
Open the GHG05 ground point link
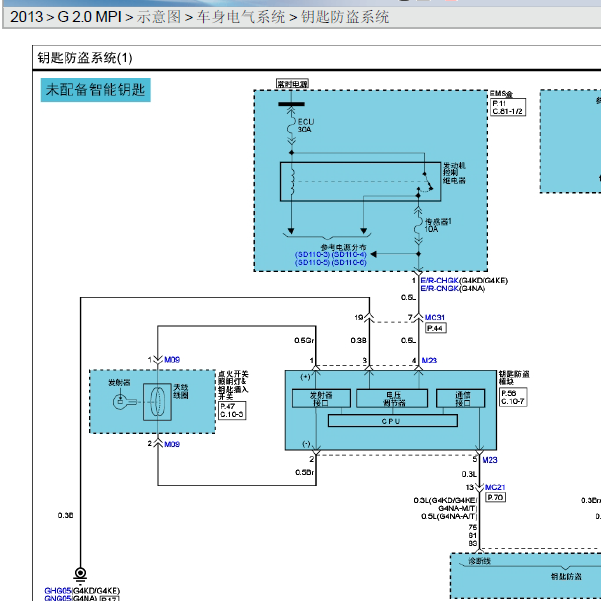(58, 591)
